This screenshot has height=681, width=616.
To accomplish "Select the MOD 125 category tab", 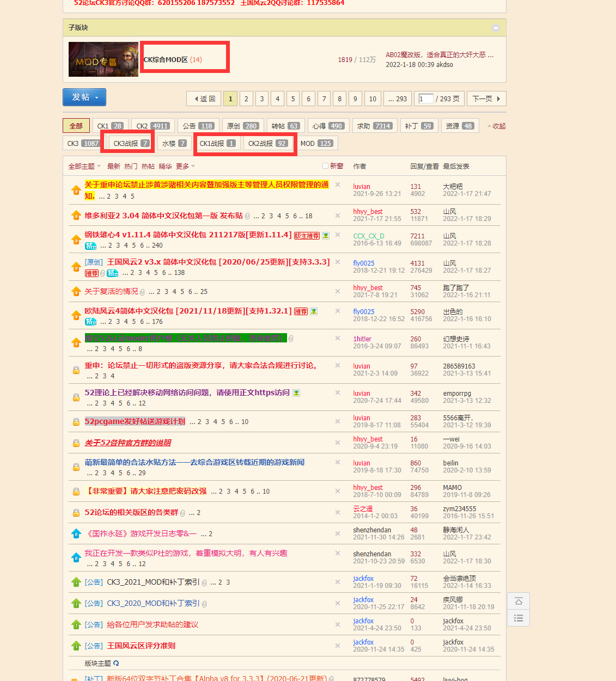I will [x=316, y=143].
